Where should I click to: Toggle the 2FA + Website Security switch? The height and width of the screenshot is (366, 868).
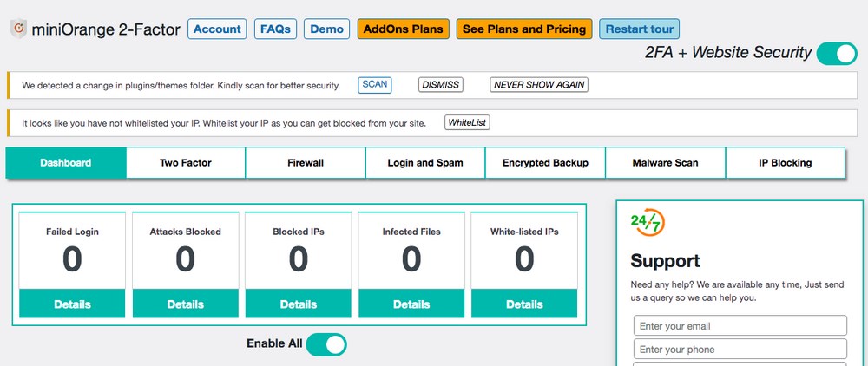837,54
